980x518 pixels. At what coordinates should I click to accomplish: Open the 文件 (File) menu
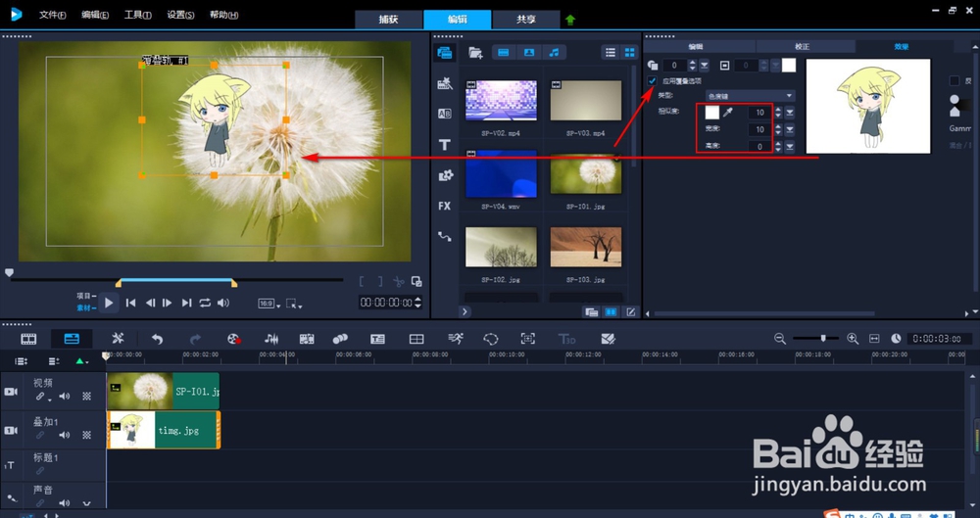[x=53, y=15]
